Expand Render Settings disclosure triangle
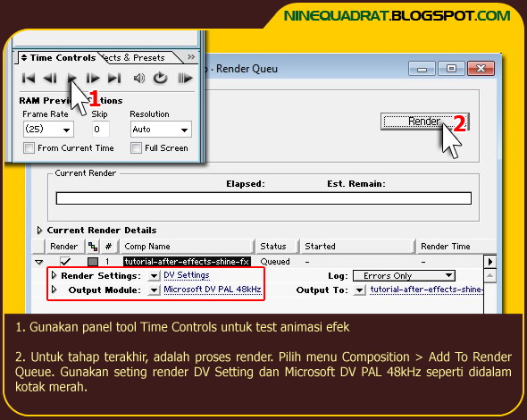 coord(54,275)
